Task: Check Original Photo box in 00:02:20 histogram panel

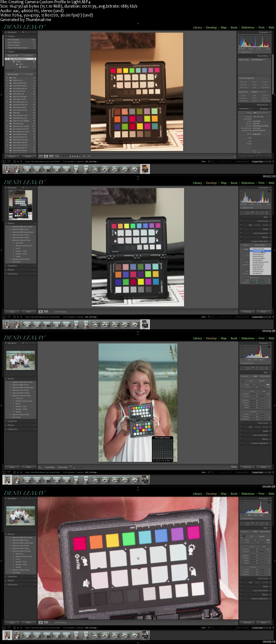Action: coord(240,52)
